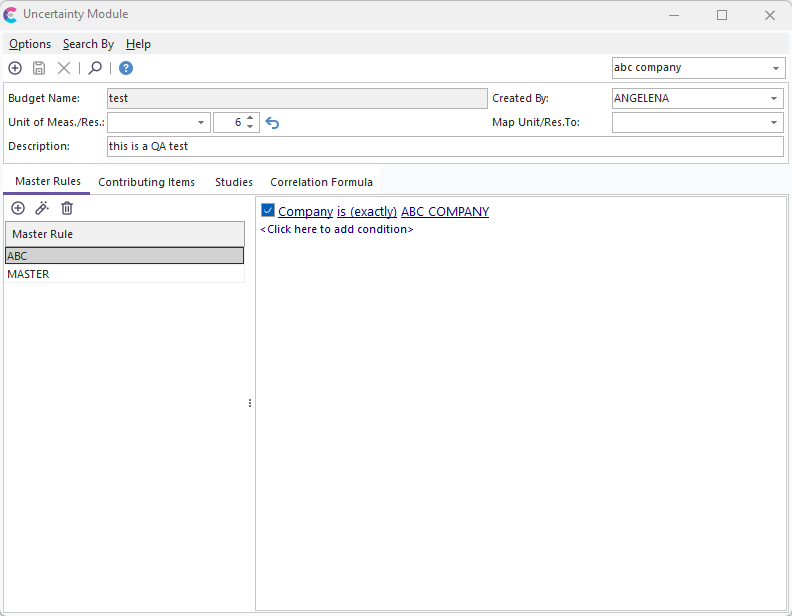
Task: Delete master rule using trash icon
Action: tap(67, 208)
